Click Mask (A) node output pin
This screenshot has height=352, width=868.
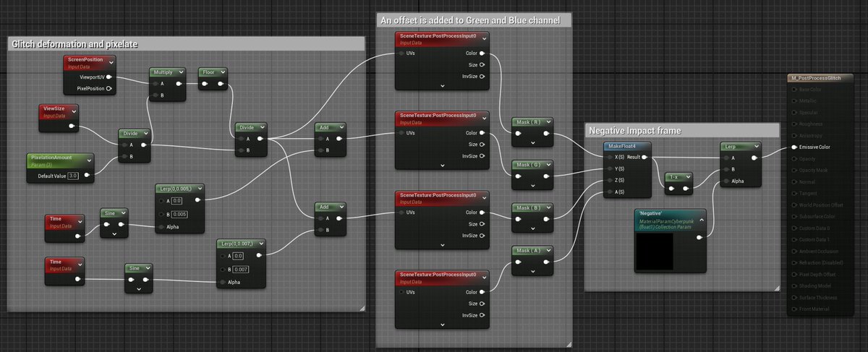pos(547,262)
